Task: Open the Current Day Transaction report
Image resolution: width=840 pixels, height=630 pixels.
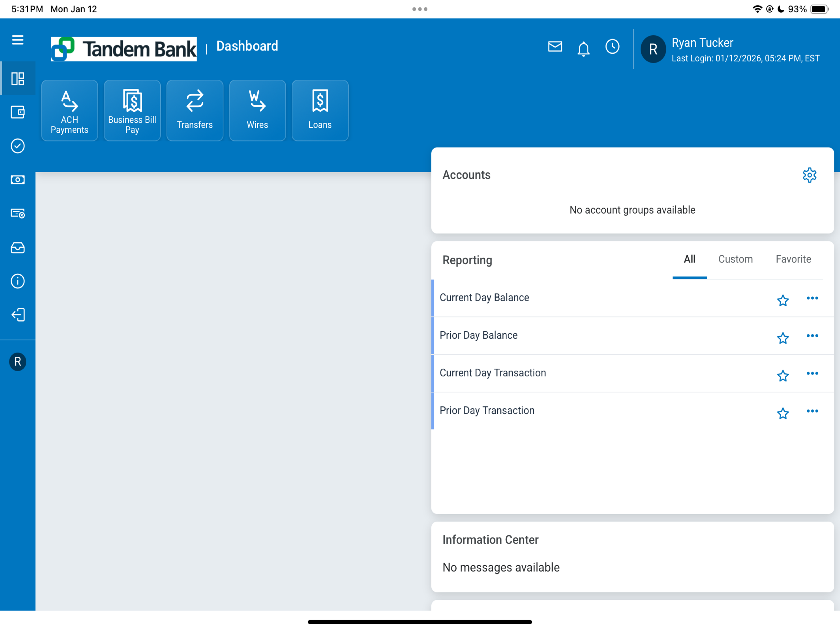Action: [x=493, y=373]
